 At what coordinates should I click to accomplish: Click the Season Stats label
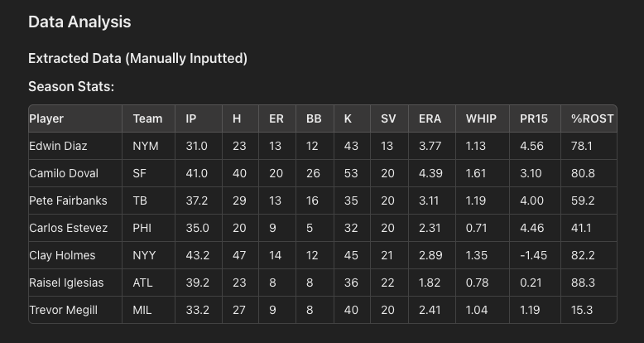pyautogui.click(x=71, y=86)
